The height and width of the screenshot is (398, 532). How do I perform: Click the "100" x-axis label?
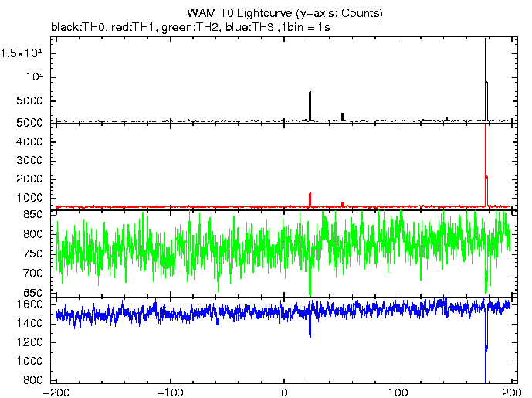pos(398,393)
